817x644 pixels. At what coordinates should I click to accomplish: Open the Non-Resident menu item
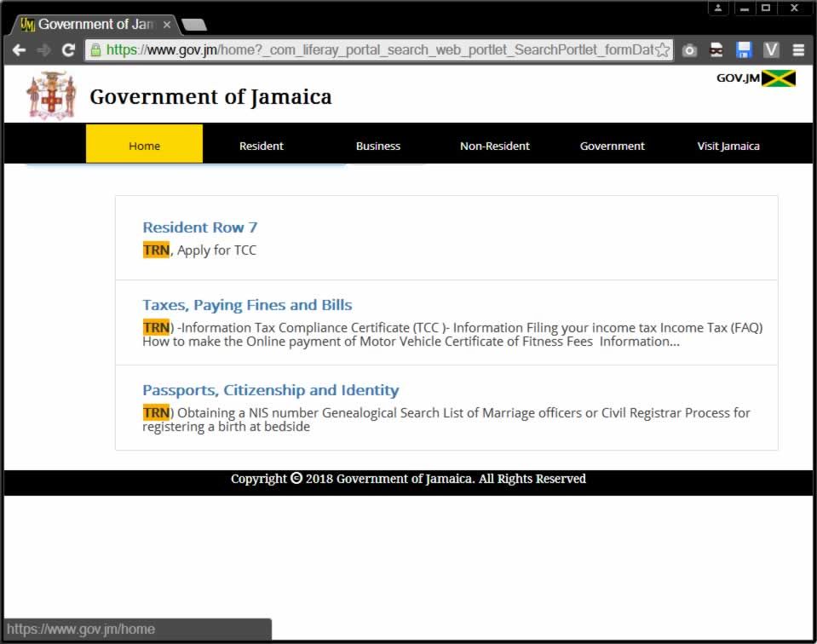coord(494,146)
